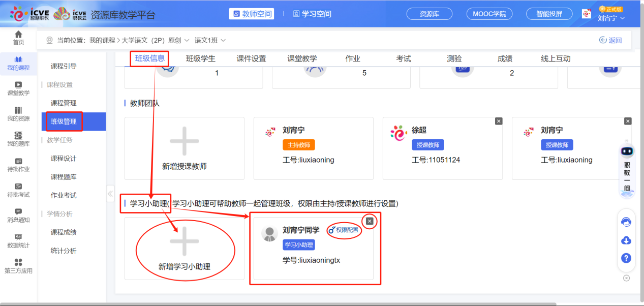Check 消息通知 notifications

18,217
